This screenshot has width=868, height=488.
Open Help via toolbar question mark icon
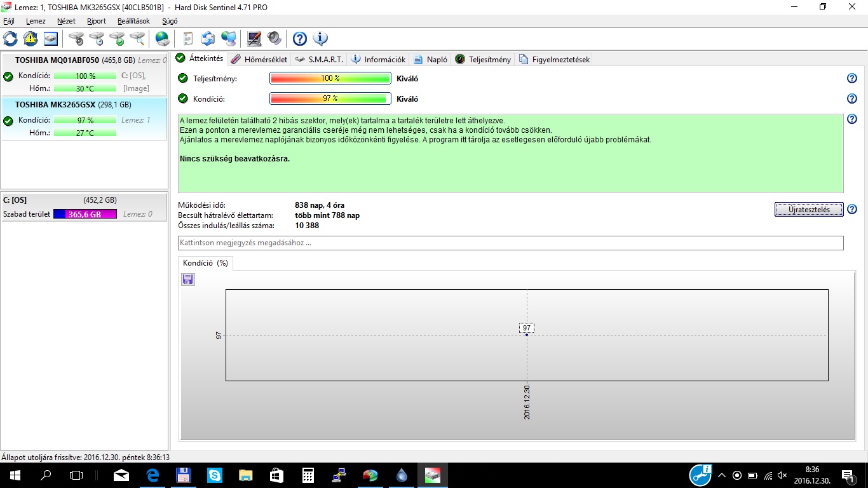pyautogui.click(x=299, y=39)
